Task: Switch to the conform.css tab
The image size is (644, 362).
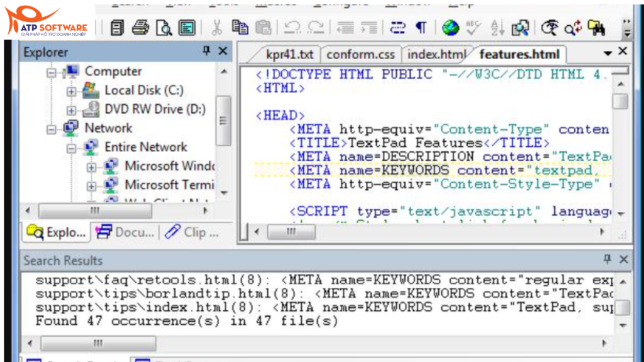Action: click(x=361, y=54)
